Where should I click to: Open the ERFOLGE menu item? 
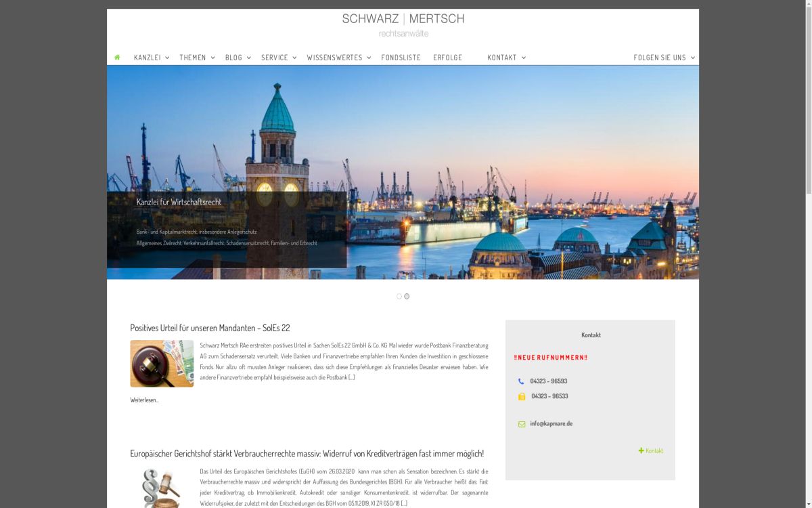(447, 58)
